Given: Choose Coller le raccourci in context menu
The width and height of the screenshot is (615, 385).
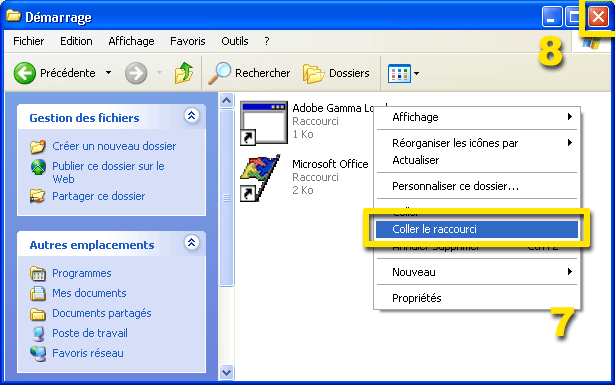Looking at the screenshot, I should tap(477, 229).
